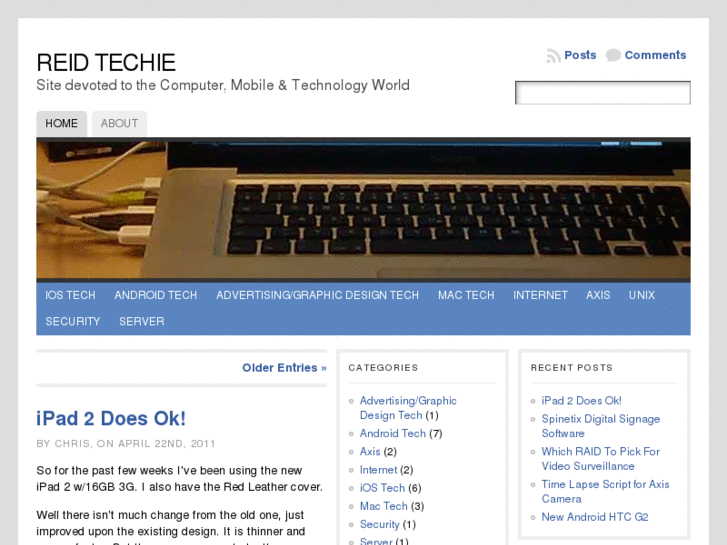Open the AXIS menu item

[598, 295]
